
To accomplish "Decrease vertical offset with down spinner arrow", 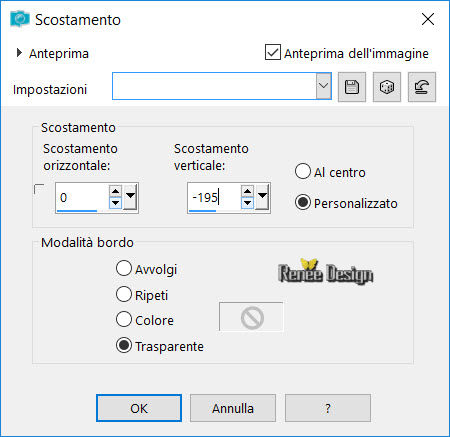I will pos(247,203).
